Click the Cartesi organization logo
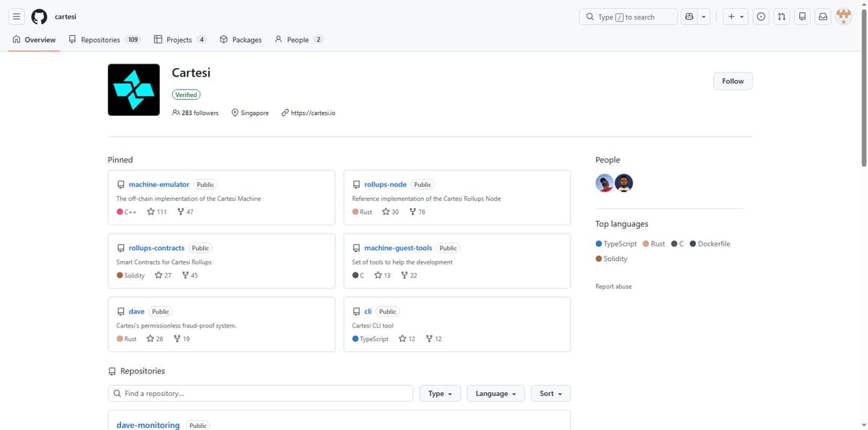 (134, 90)
